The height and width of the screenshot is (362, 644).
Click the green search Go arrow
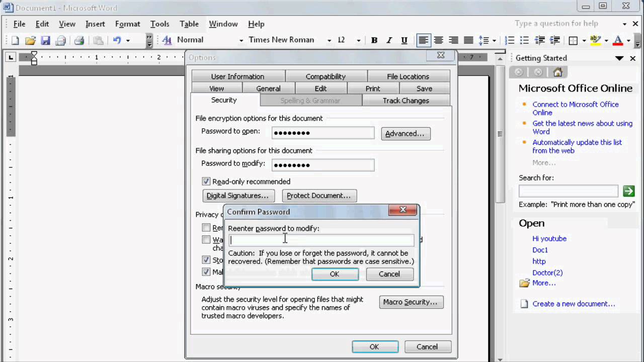628,191
